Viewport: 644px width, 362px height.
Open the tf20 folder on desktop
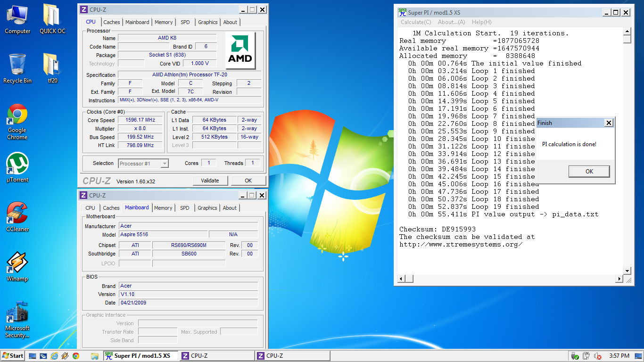point(52,69)
